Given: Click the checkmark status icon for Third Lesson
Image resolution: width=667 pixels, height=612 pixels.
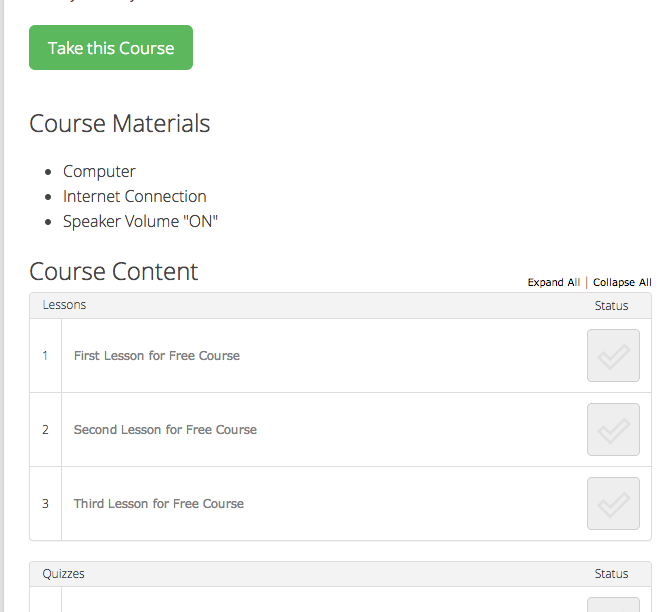Looking at the screenshot, I should click(x=613, y=504).
